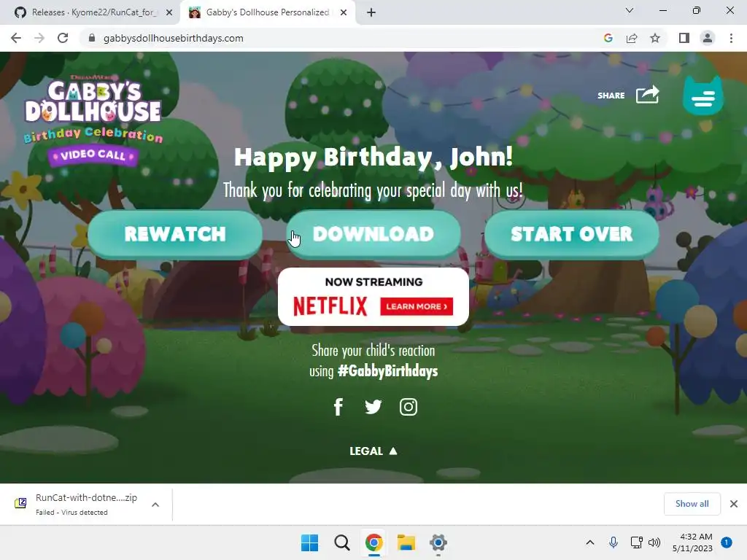The height and width of the screenshot is (560, 747).
Task: Expand RunCat download options chevron
Action: [155, 505]
